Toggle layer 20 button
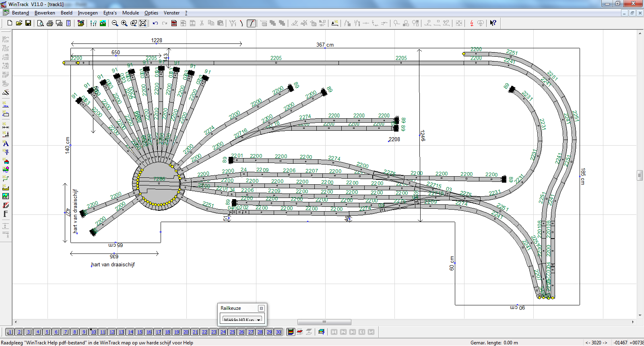 click(186, 332)
